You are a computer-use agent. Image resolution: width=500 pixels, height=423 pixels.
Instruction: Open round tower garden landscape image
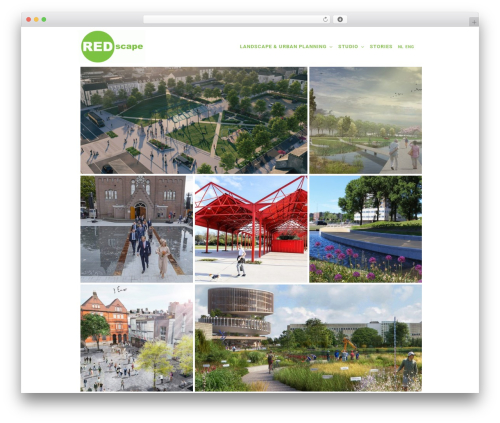308,338
